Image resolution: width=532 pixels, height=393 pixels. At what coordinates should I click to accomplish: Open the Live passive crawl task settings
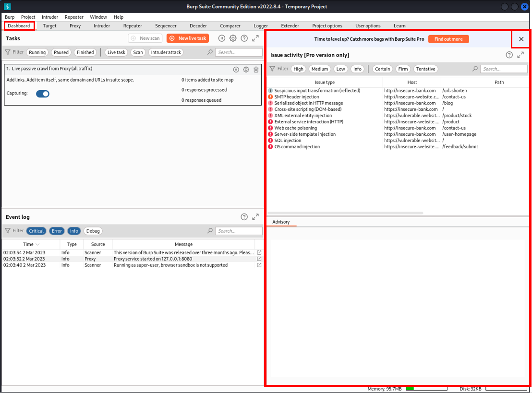click(x=246, y=70)
